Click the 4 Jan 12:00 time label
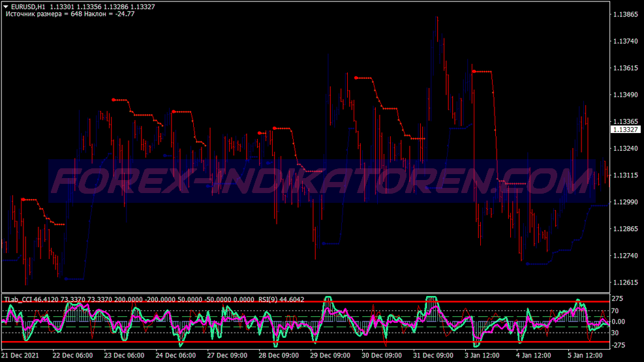644x362 pixels. (534, 355)
